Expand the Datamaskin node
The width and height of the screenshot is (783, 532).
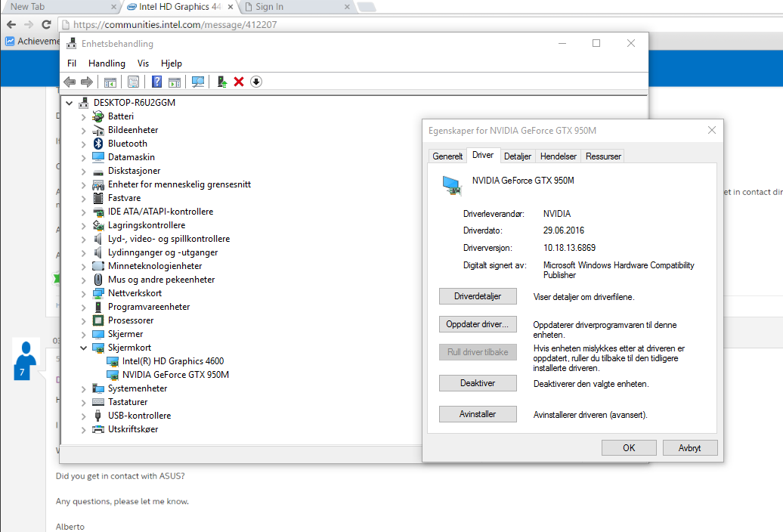[83, 158]
